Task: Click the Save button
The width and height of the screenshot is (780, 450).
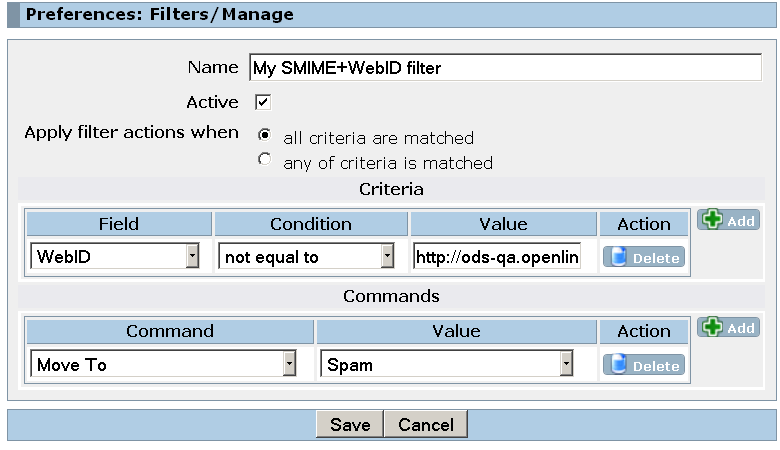Action: click(350, 424)
